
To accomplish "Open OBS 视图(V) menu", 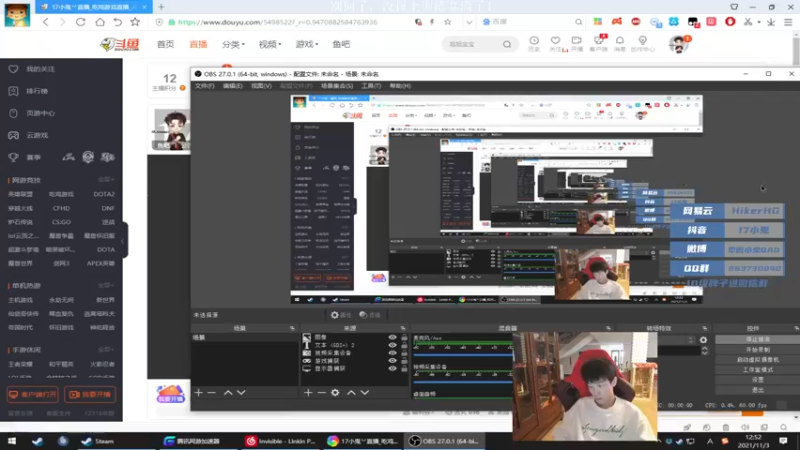I will tap(261, 86).
